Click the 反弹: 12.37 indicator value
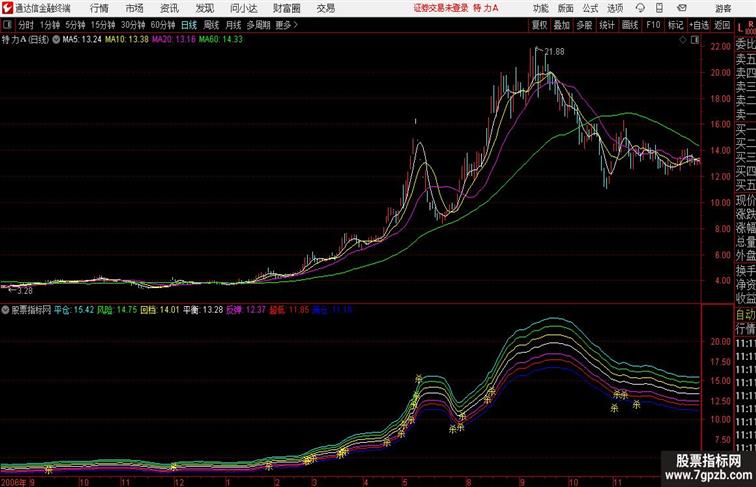This screenshot has width=756, height=487. [x=246, y=310]
